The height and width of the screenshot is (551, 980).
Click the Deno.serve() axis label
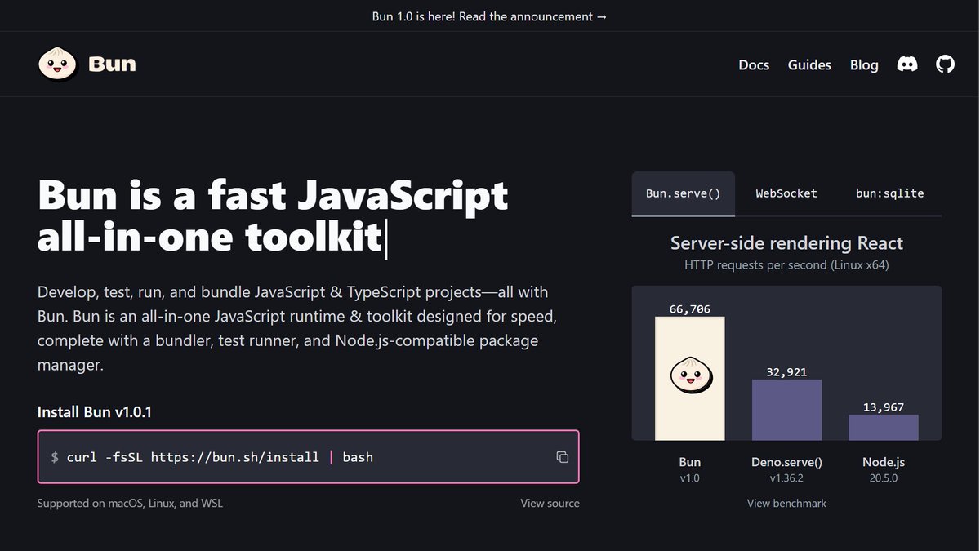[x=786, y=462]
